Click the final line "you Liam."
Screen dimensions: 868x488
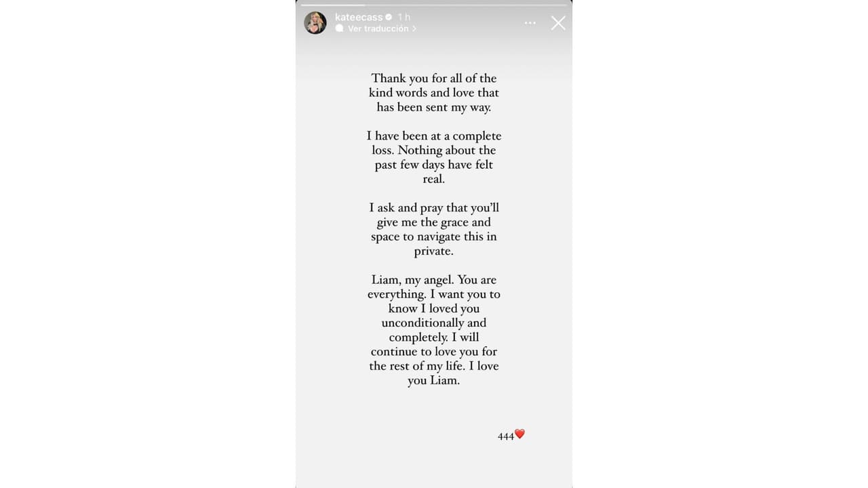(434, 381)
